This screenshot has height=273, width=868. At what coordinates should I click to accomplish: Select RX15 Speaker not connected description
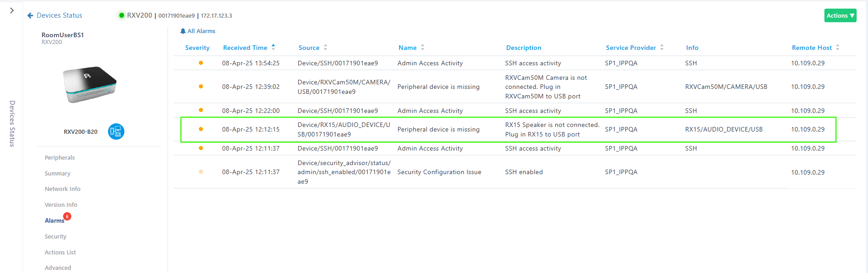(x=552, y=130)
